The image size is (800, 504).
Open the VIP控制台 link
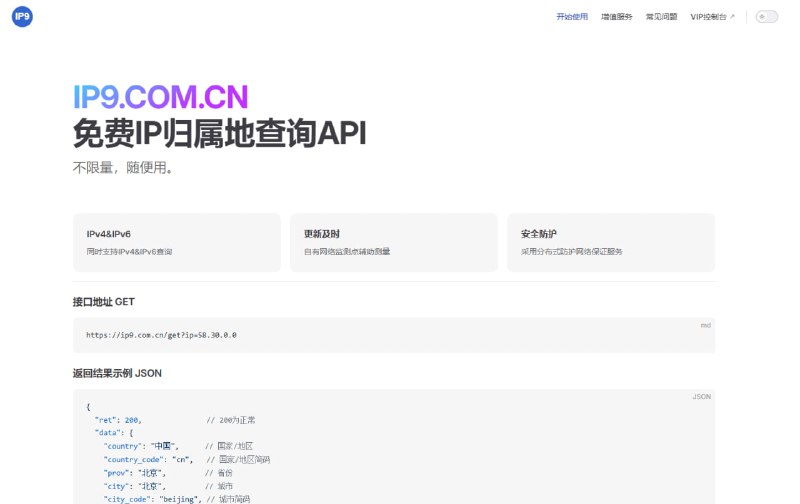(708, 17)
